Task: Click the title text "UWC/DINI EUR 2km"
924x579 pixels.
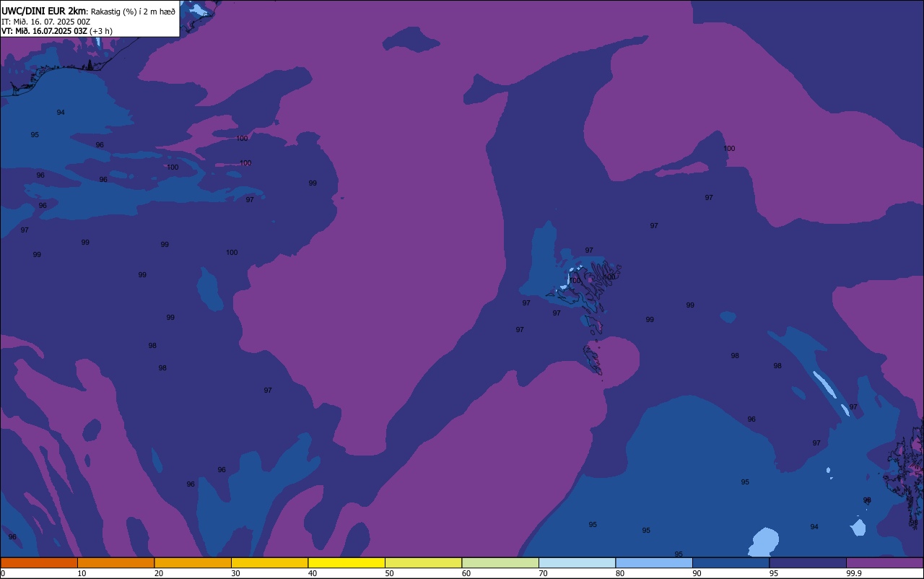Action: (x=43, y=11)
